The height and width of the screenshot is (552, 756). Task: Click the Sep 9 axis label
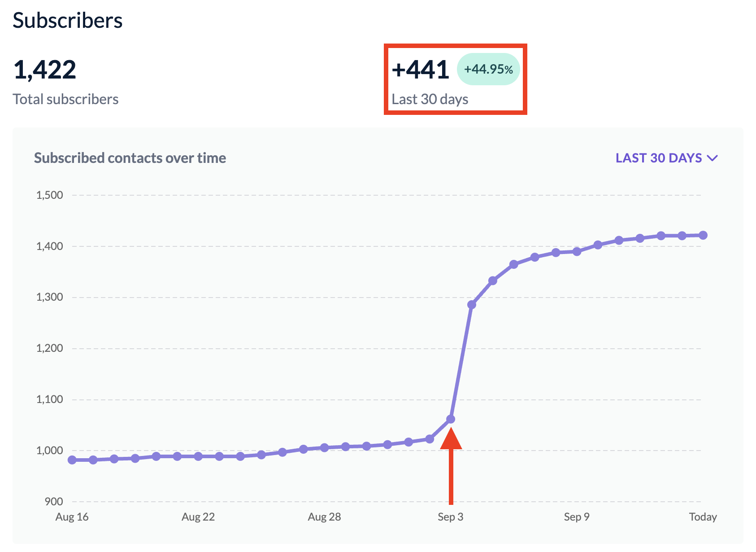coord(577,517)
